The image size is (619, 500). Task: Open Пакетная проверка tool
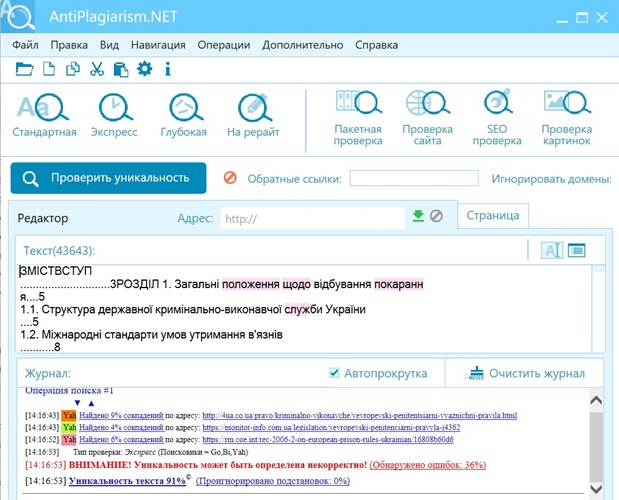tap(358, 118)
